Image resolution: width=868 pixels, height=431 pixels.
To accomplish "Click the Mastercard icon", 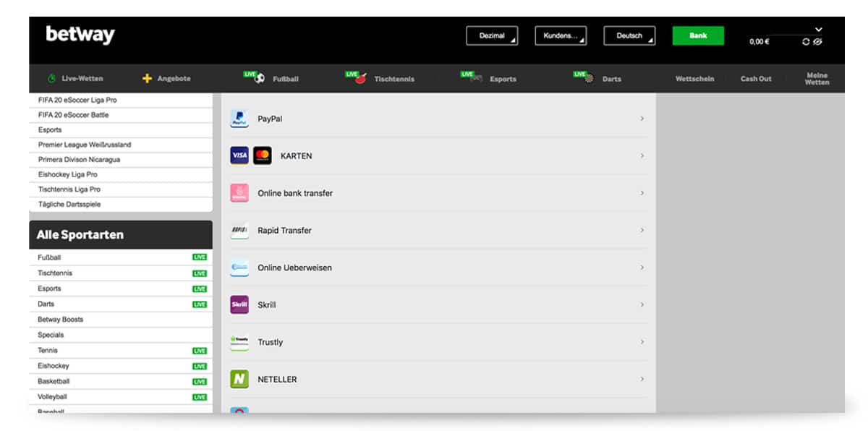I will 263,155.
